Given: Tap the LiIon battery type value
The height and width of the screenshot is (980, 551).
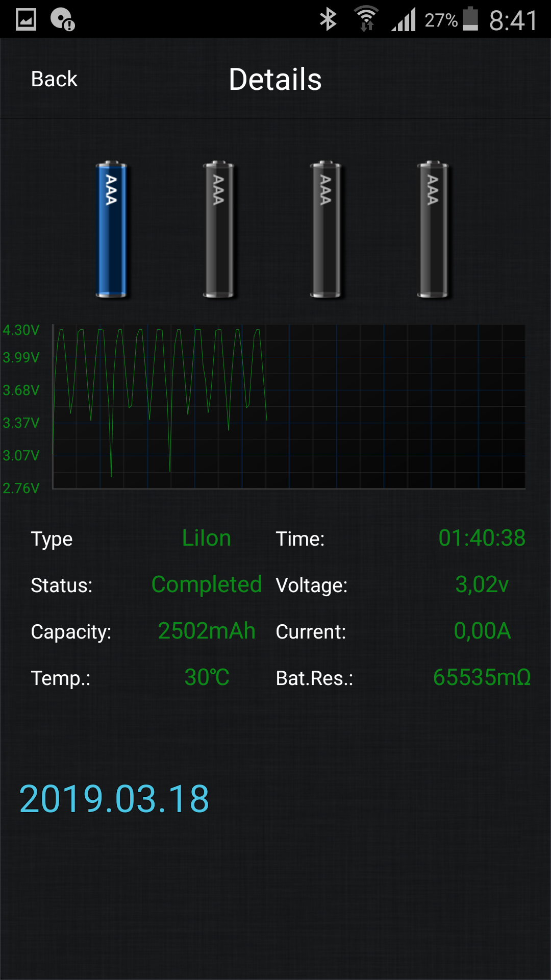Looking at the screenshot, I should pyautogui.click(x=207, y=538).
